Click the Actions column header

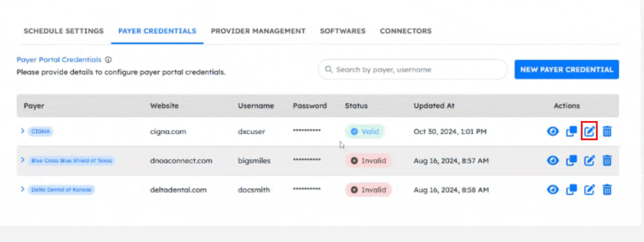(x=567, y=106)
